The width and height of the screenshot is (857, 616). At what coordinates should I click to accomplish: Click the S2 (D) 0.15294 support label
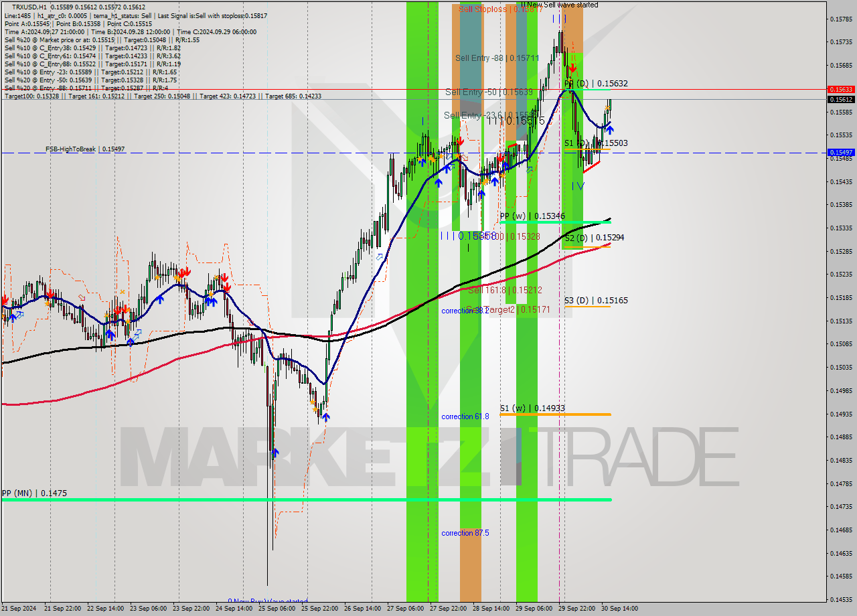click(x=595, y=238)
